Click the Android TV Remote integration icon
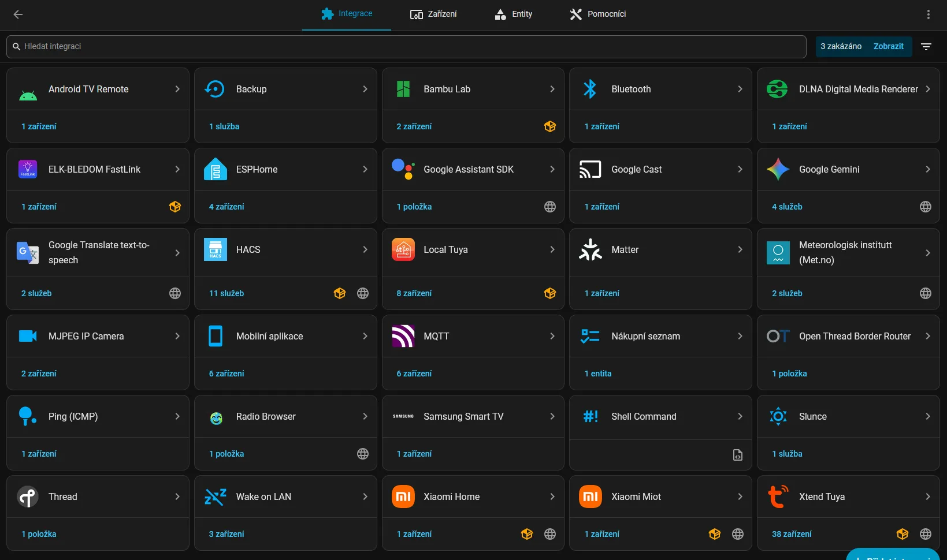947x560 pixels. (x=28, y=96)
